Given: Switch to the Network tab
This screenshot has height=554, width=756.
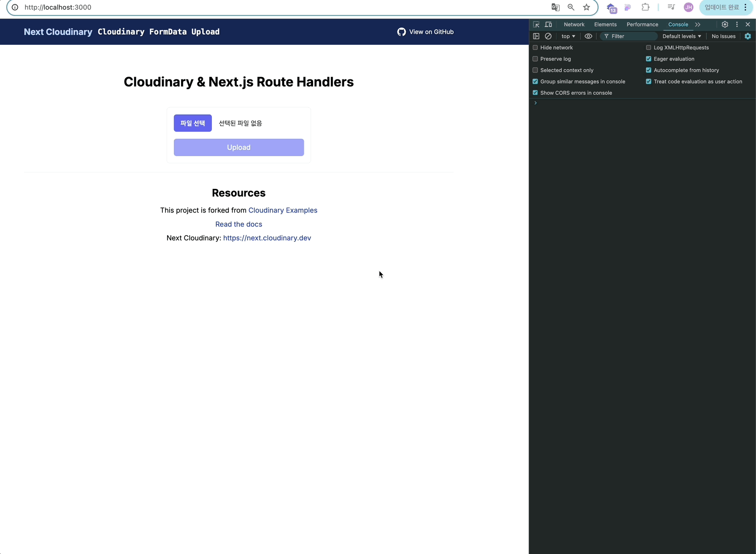Looking at the screenshot, I should click(x=574, y=25).
